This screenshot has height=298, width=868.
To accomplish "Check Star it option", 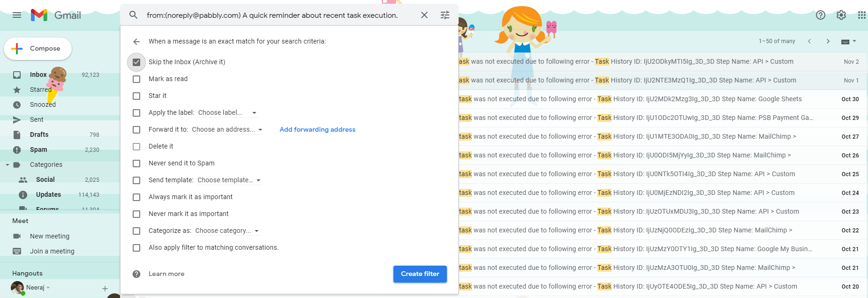I will point(136,96).
